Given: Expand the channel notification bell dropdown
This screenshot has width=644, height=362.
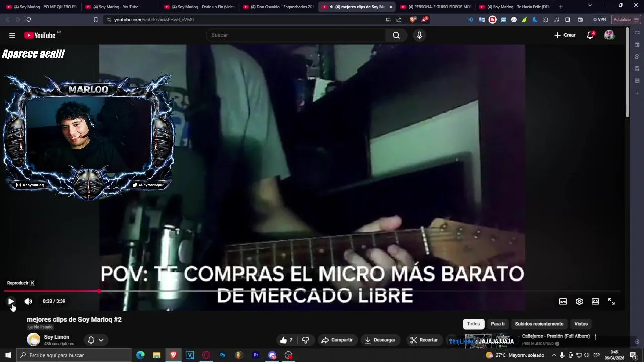Looking at the screenshot, I should (96, 340).
